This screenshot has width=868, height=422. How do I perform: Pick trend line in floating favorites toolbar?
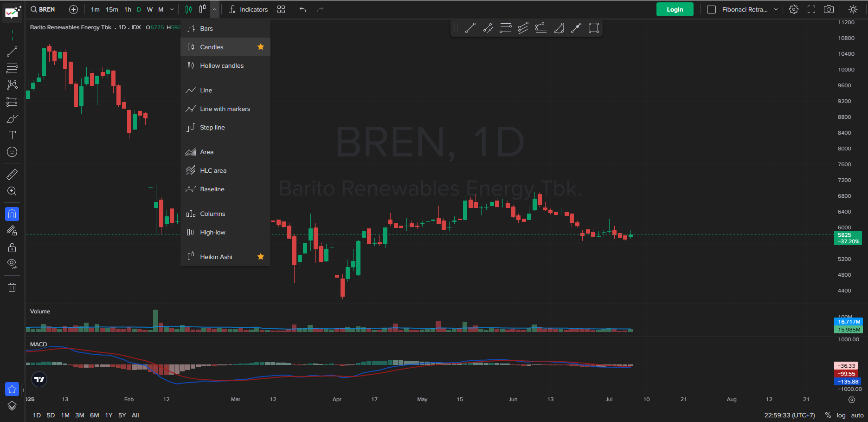[470, 28]
